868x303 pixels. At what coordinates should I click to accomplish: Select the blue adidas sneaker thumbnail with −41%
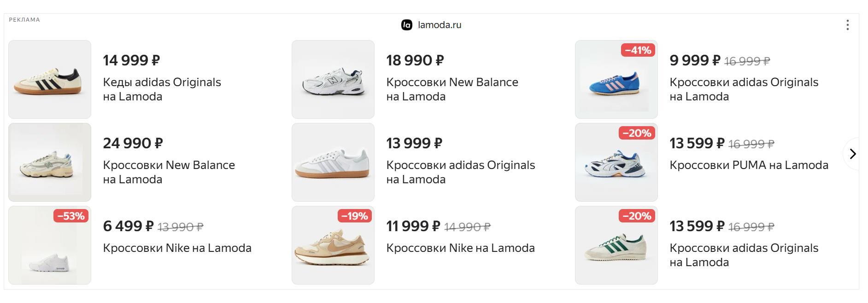point(616,79)
